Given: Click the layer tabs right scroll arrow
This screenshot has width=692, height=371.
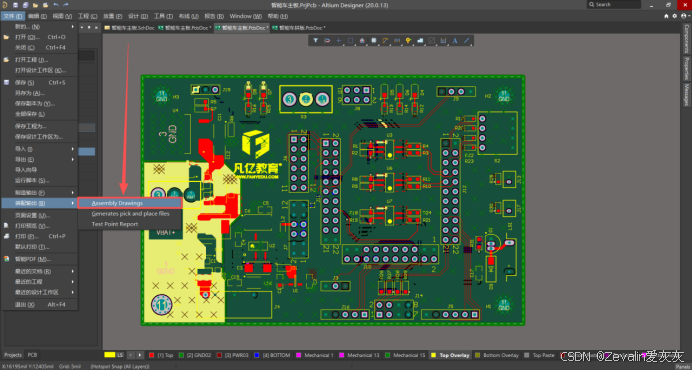Looking at the screenshot, I should 139,355.
